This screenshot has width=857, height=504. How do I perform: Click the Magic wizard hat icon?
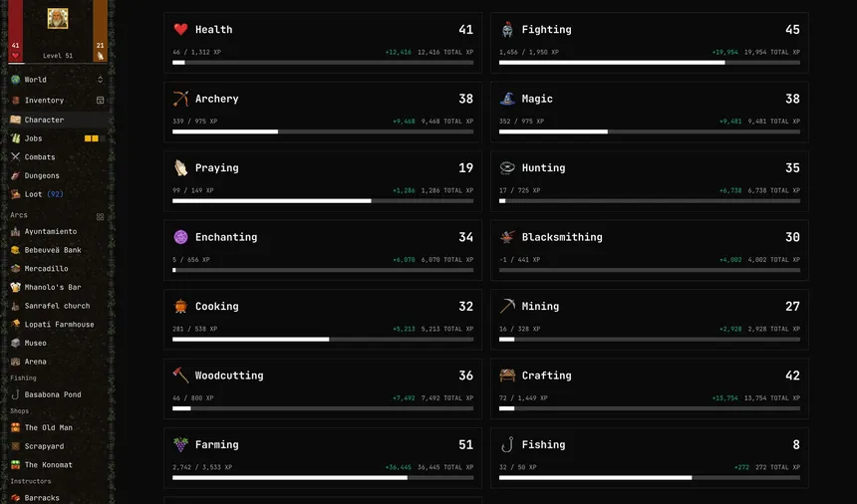[x=507, y=99]
